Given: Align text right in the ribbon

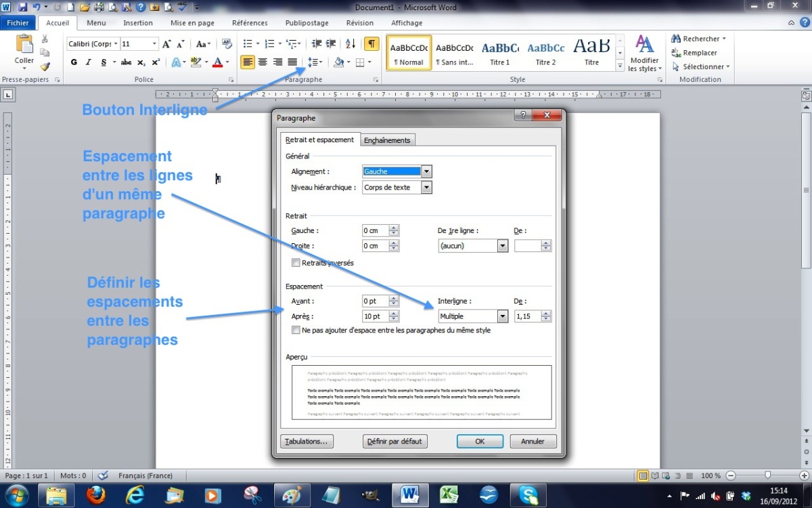Looking at the screenshot, I should click(277, 62).
